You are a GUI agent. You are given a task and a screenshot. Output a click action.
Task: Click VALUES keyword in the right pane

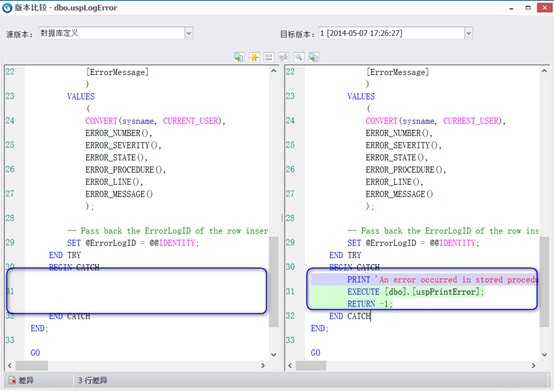point(361,97)
